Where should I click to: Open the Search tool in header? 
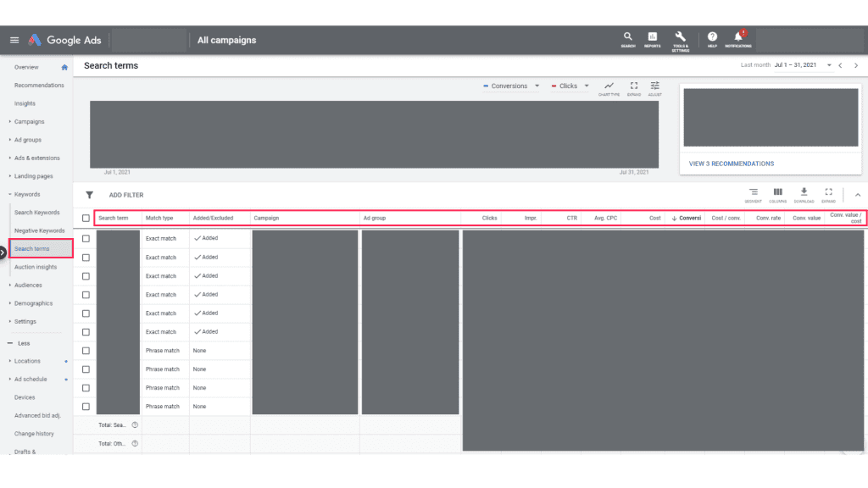coord(628,40)
